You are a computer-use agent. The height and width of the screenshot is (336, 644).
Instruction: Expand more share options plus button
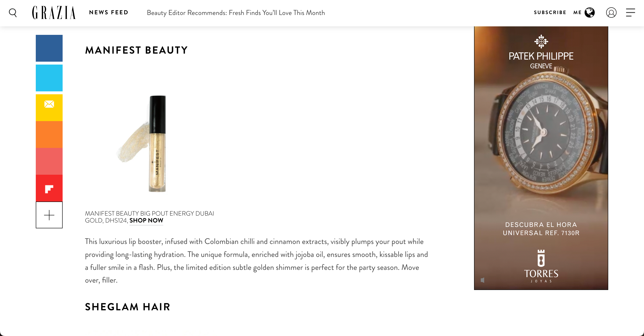[49, 215]
